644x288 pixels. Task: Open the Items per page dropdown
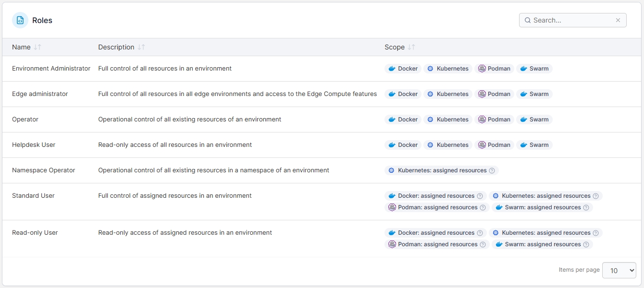point(619,270)
